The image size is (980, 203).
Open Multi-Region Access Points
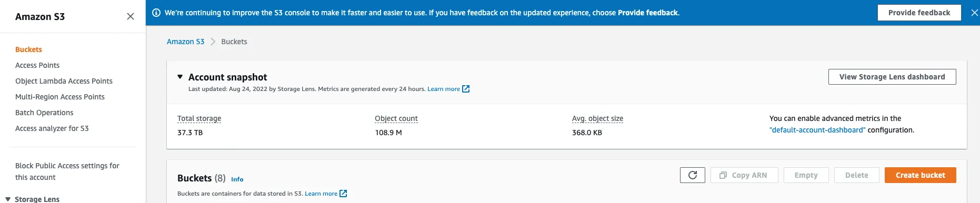coord(60,97)
